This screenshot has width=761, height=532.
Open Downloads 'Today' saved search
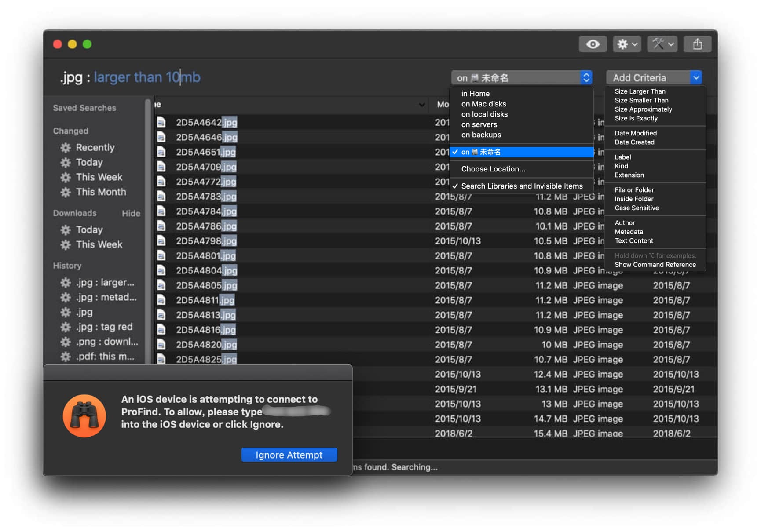pyautogui.click(x=89, y=230)
